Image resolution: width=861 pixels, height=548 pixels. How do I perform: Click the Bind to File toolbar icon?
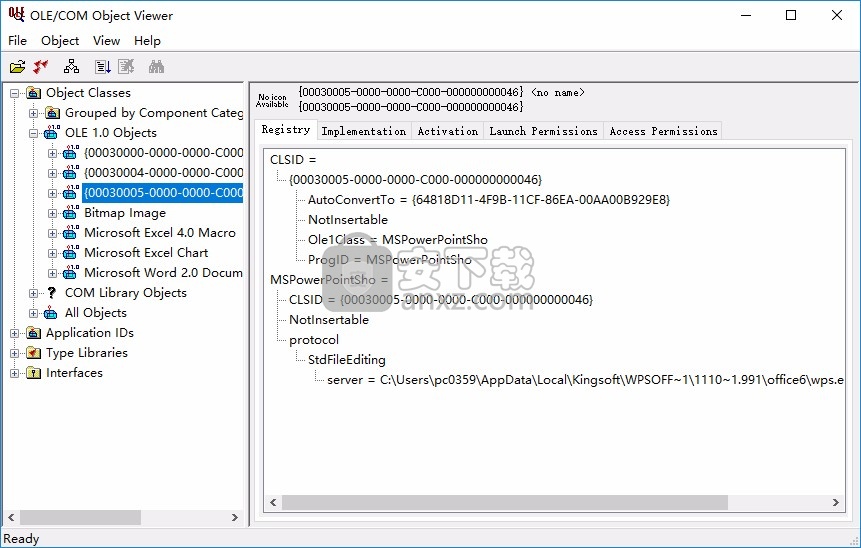tap(17, 67)
